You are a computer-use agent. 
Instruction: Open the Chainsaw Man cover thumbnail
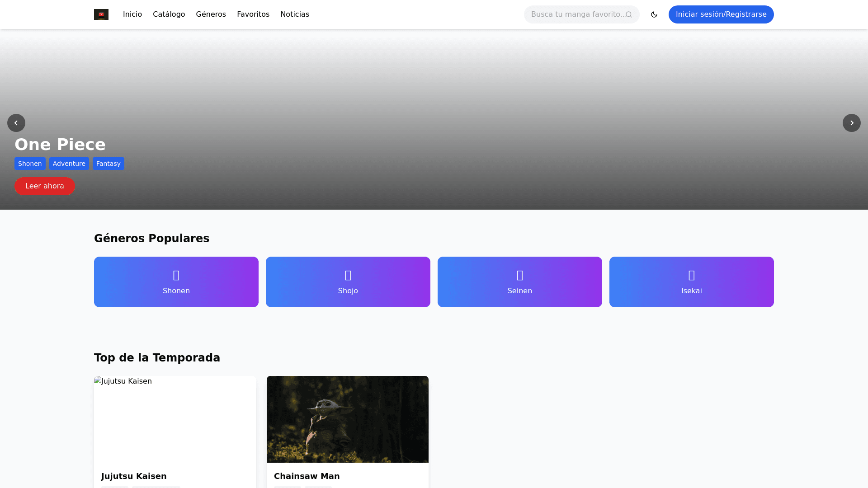348,419
